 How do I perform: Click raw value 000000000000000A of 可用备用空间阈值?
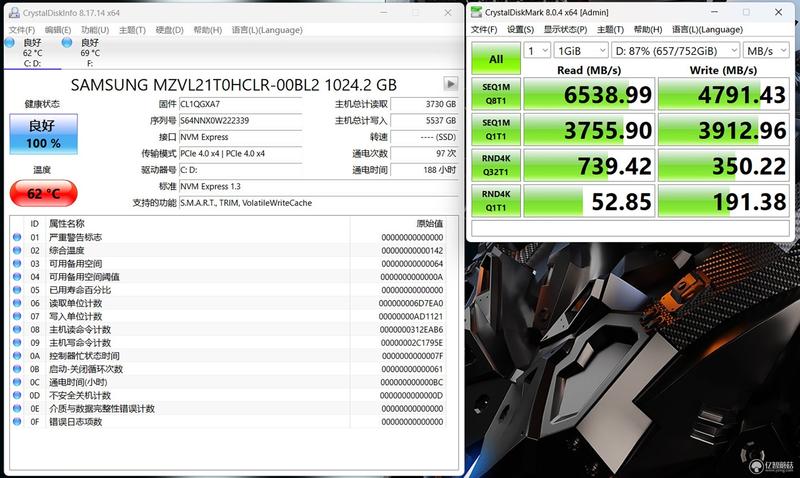412,277
